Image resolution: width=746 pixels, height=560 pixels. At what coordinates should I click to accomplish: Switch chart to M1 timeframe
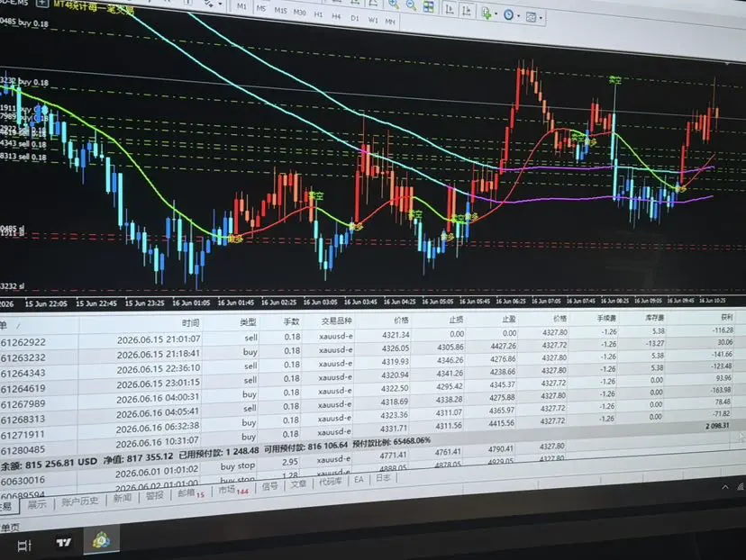pos(241,6)
